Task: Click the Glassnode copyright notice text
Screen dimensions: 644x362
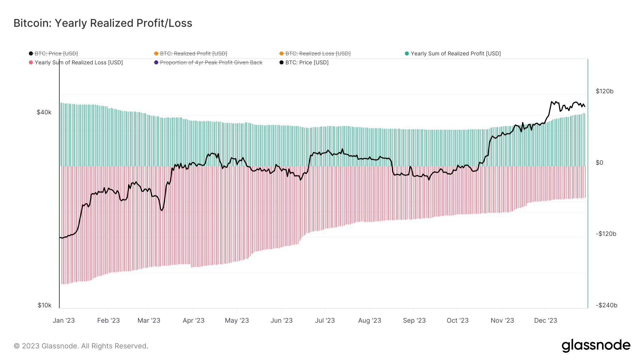Action: click(x=81, y=346)
